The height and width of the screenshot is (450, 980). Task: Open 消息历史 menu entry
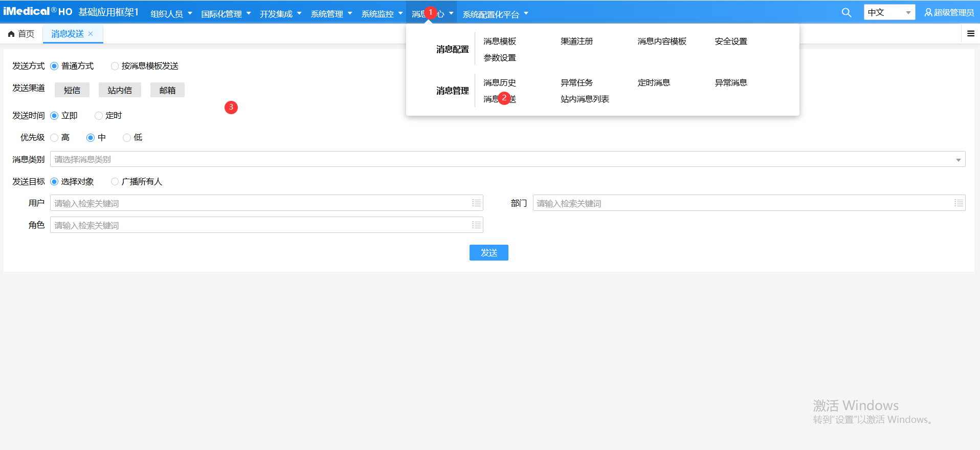[499, 83]
